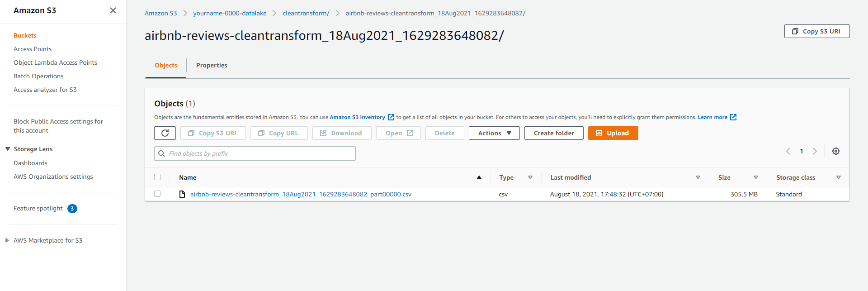This screenshot has width=868, height=291.
Task: Open Buckets in the sidebar
Action: click(25, 35)
